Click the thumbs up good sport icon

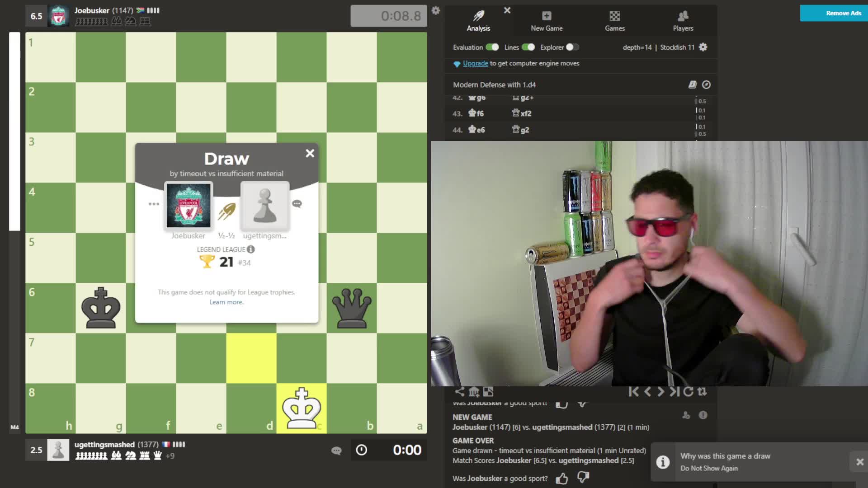coord(561,478)
